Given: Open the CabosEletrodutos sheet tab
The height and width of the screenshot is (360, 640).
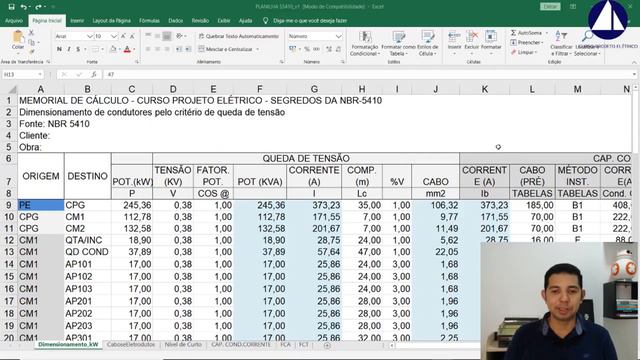Looking at the screenshot, I should (x=131, y=345).
